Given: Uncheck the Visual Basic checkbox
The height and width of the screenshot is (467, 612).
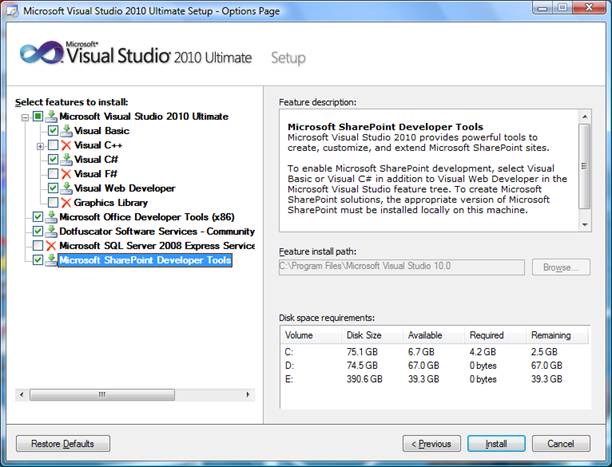Looking at the screenshot, I should tap(53, 130).
